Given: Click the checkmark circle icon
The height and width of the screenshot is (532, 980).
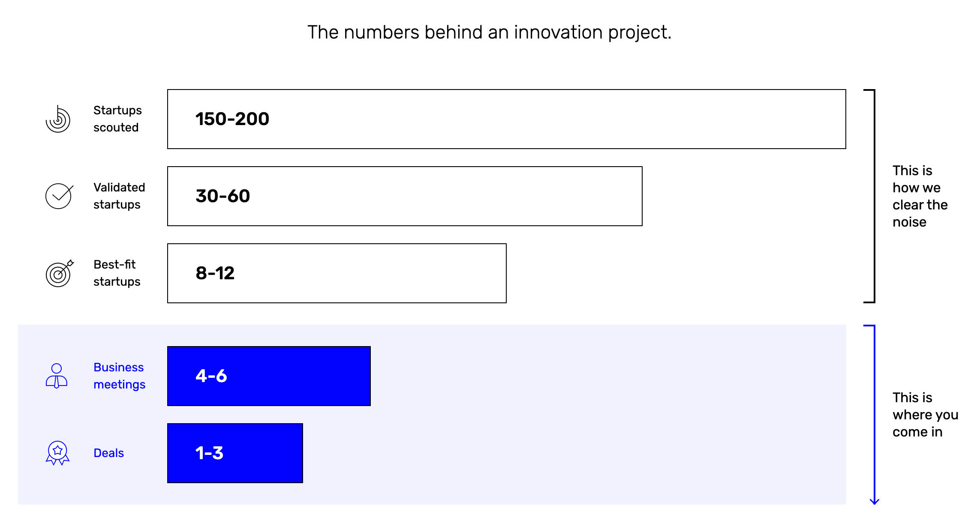Looking at the screenshot, I should tap(59, 196).
